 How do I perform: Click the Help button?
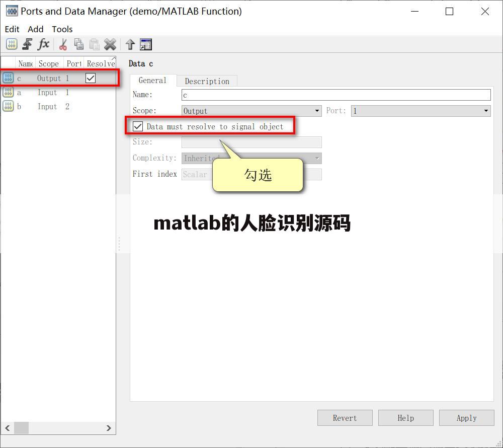pos(406,418)
